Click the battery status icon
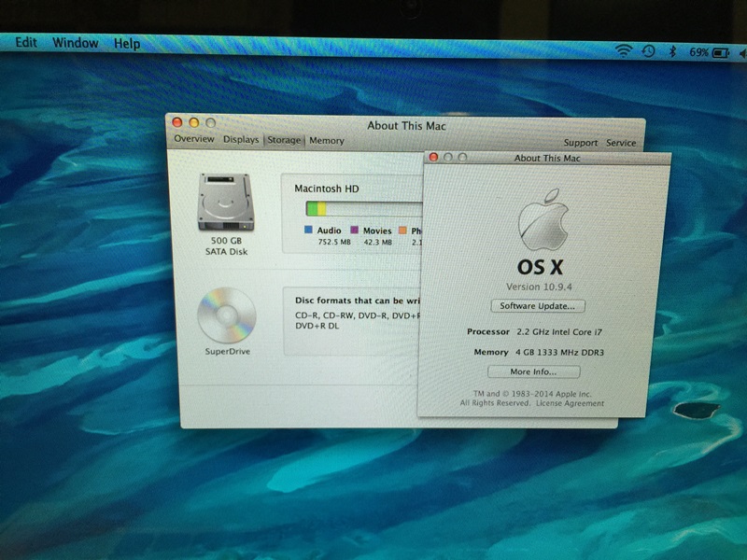 pos(721,53)
